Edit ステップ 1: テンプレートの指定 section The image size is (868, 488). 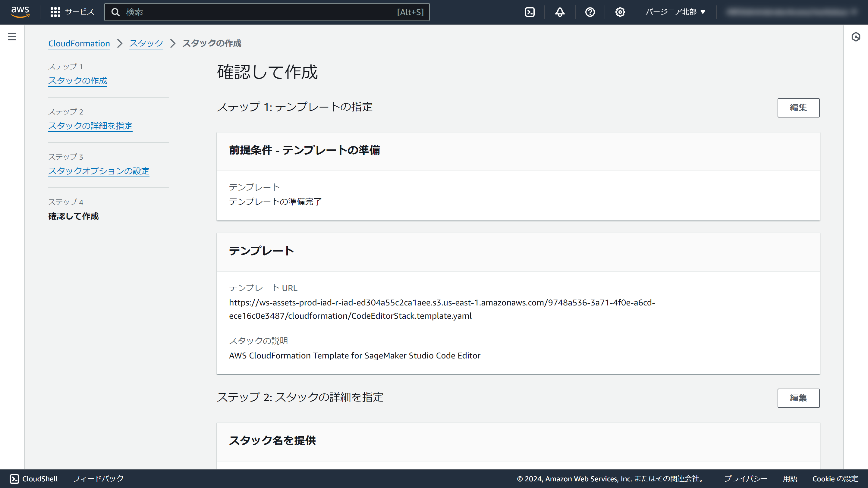click(798, 108)
